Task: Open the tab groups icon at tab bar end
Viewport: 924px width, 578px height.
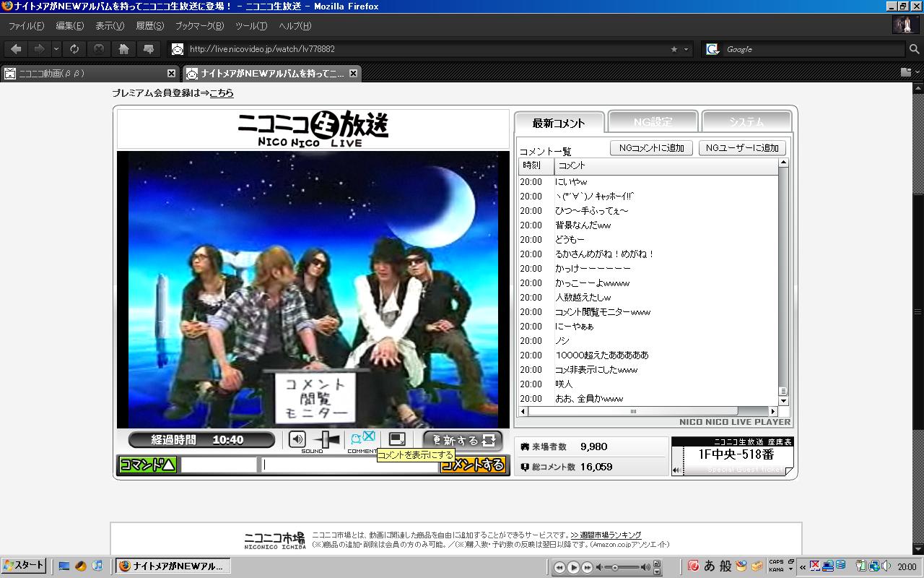Action: [907, 72]
